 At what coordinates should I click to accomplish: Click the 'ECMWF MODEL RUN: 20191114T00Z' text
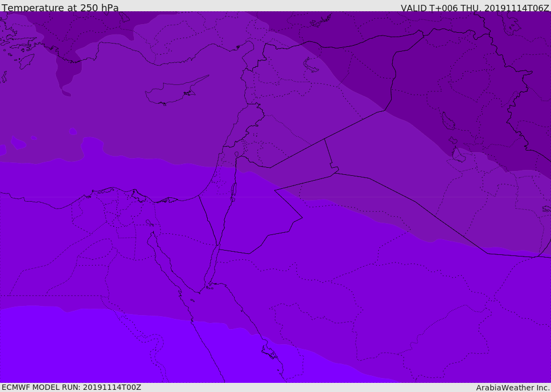[72, 387]
